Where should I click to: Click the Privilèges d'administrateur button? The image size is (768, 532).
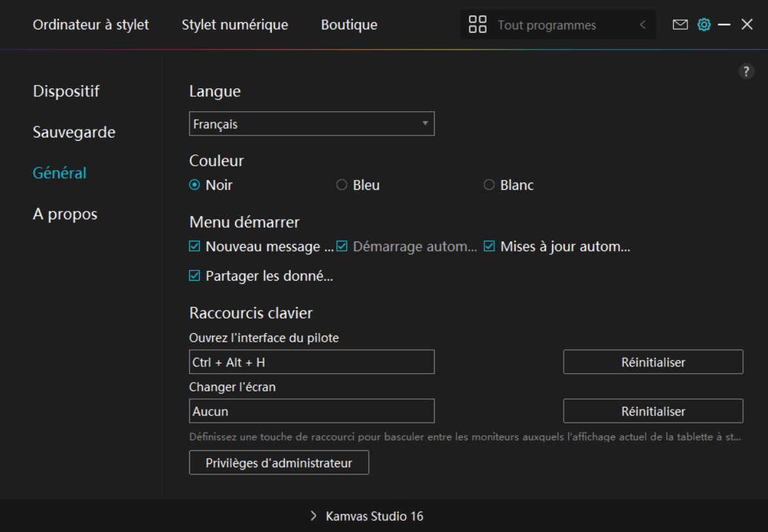point(279,463)
